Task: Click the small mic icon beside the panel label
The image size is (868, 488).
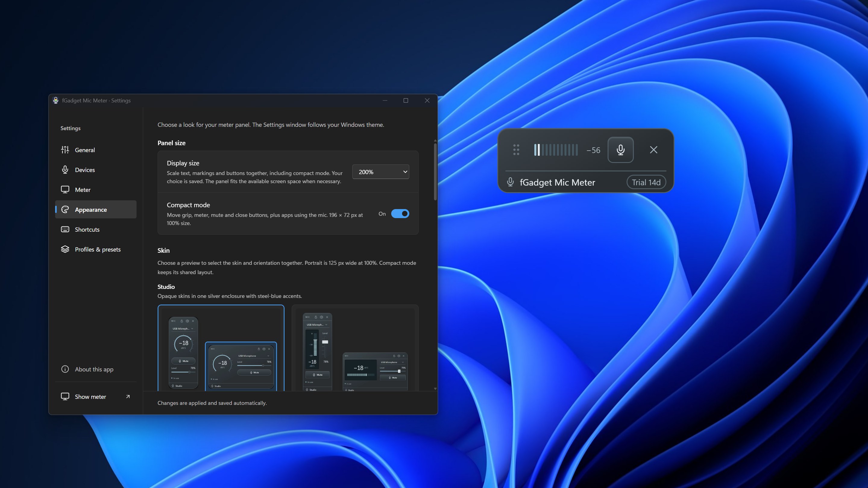Action: (511, 182)
